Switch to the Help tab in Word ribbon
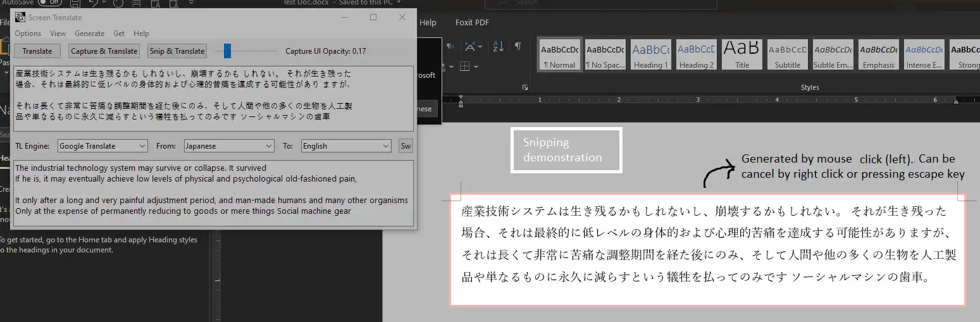The image size is (980, 322). pos(428,23)
